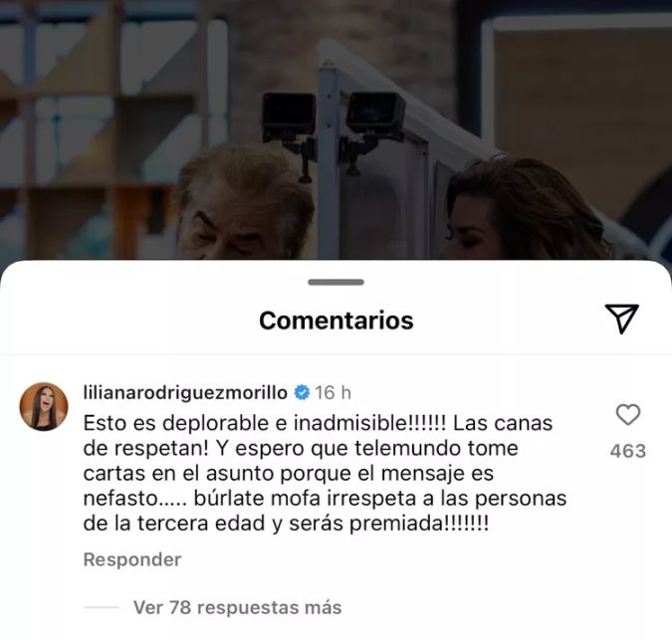Open the lilianarodriguezmorillo username link
Screen dimensions: 672x640
click(185, 392)
